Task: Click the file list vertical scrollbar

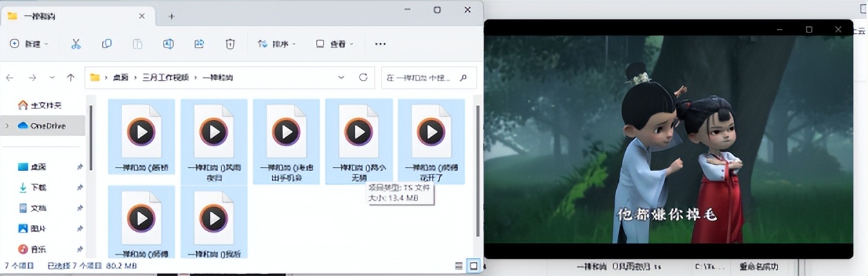Action: 476,172
